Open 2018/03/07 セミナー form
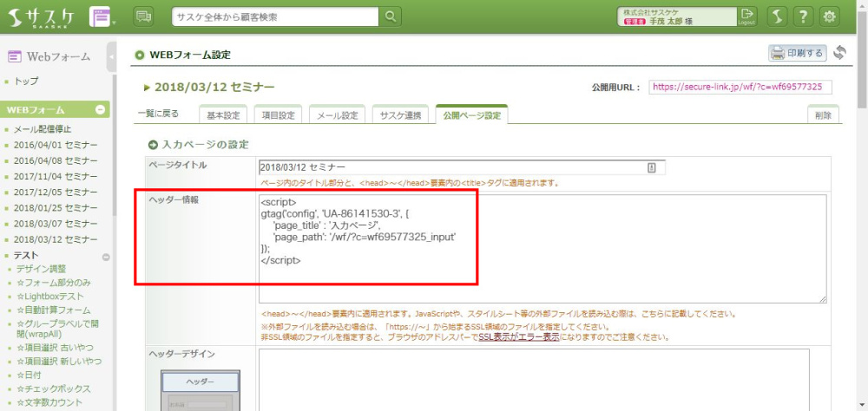This screenshot has width=868, height=411. 56,224
